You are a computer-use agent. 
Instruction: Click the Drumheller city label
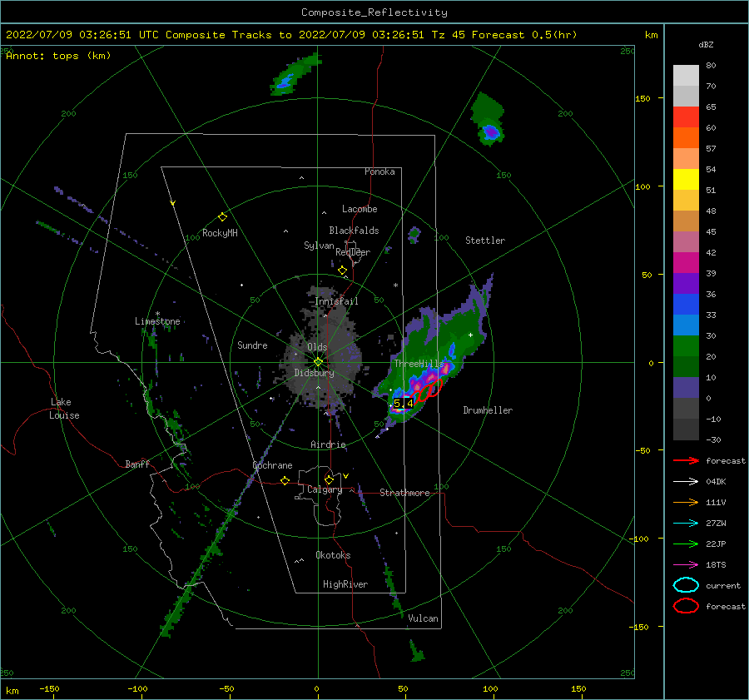coord(488,410)
